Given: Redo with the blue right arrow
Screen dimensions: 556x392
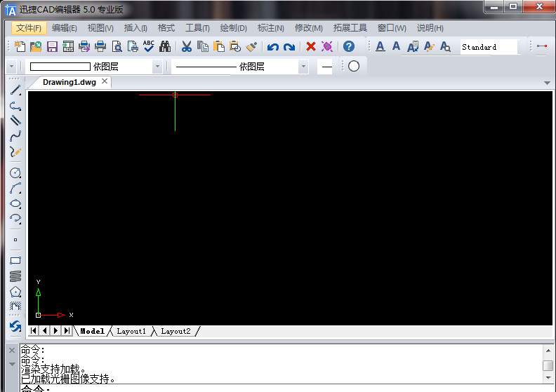Looking at the screenshot, I should (x=289, y=47).
